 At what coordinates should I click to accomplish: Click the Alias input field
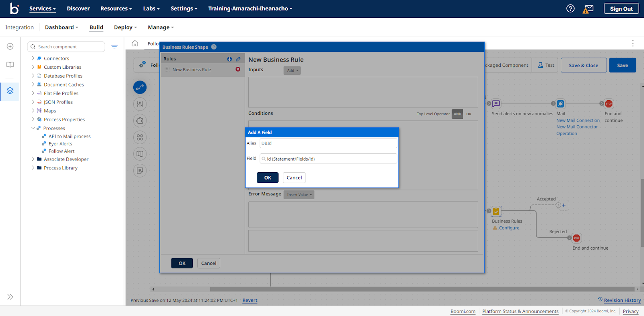pyautogui.click(x=328, y=143)
